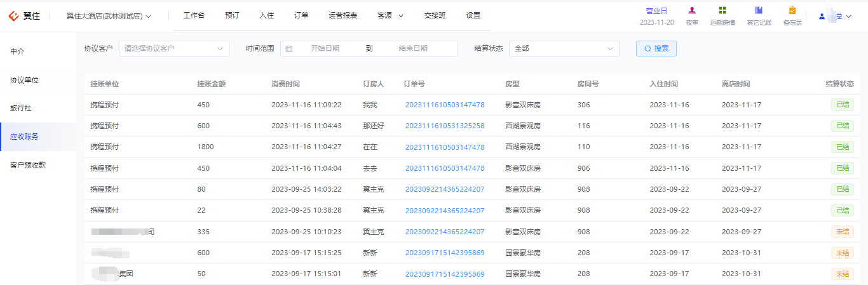
Task: Click room number 906 cell
Action: pyautogui.click(x=583, y=168)
